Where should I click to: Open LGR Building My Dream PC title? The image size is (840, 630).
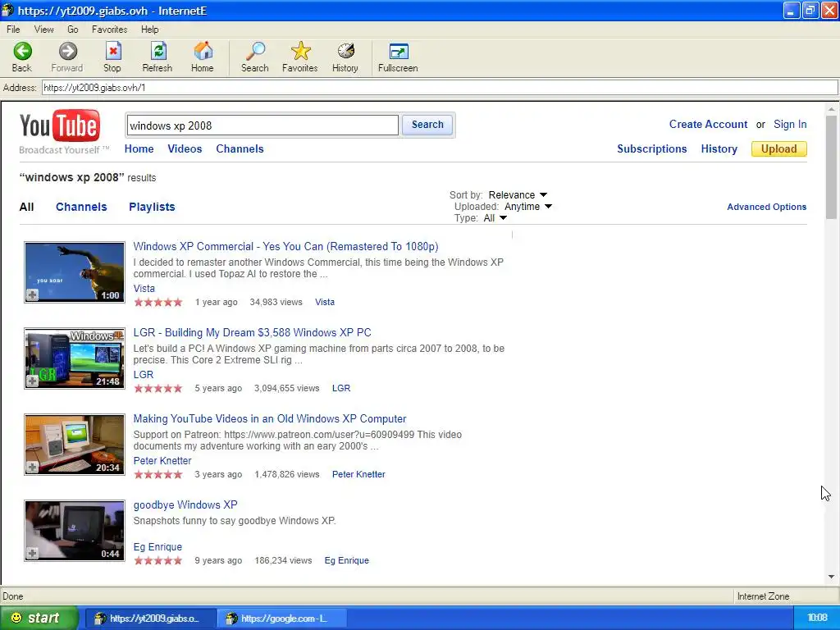pyautogui.click(x=253, y=333)
